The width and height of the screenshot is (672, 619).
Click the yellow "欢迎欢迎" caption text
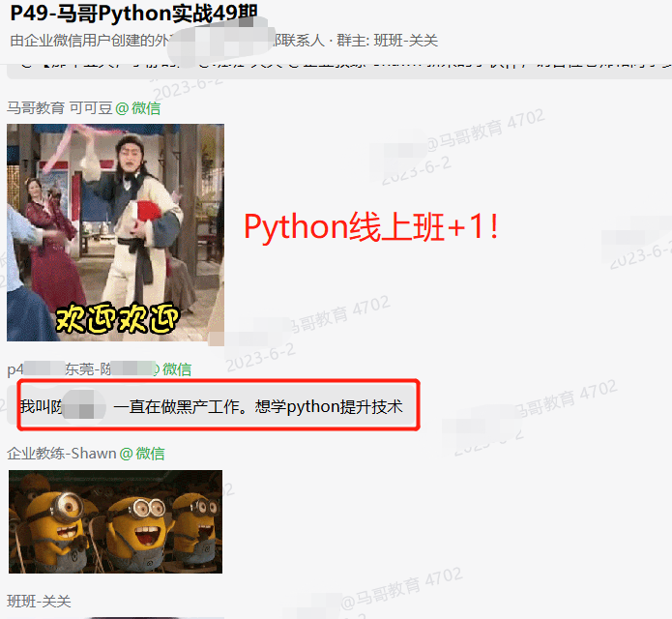click(117, 318)
